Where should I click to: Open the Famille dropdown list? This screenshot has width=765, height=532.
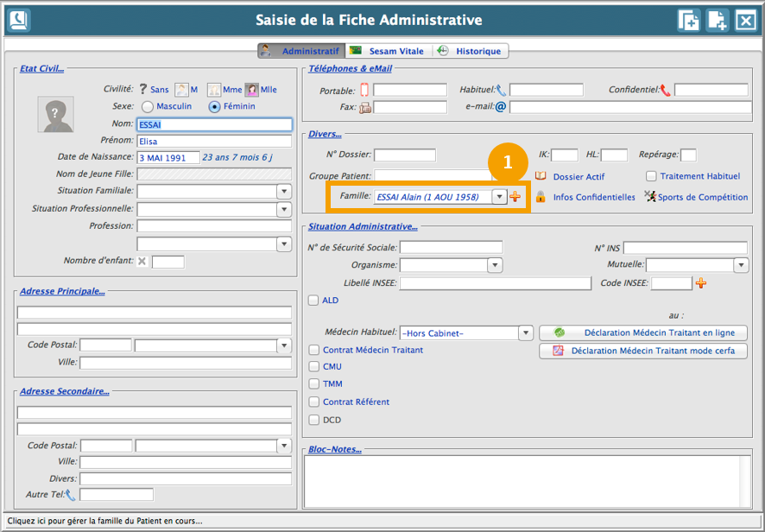coord(498,197)
